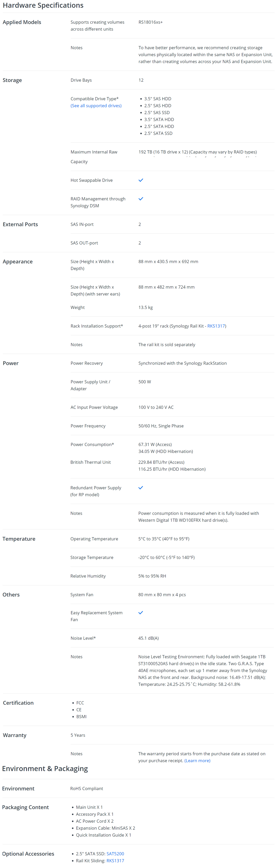This screenshot has height=868, width=277.
Task: Click the Optional Accessories section title
Action: [28, 853]
